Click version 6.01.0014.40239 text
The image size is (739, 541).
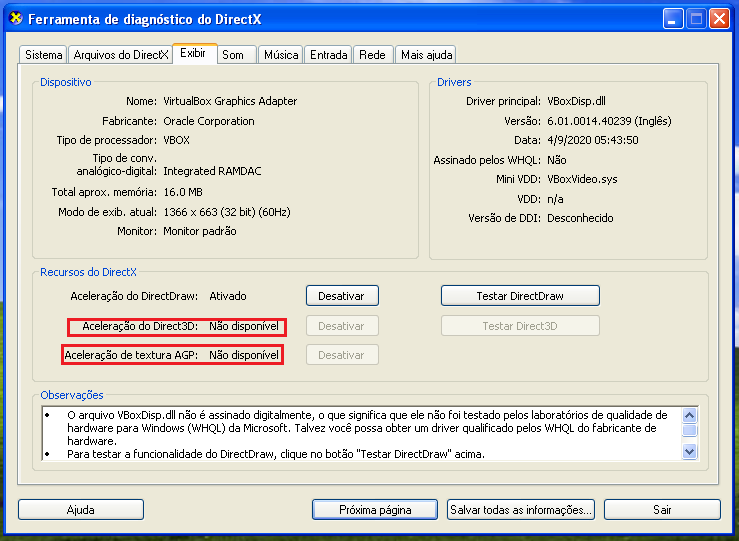(x=609, y=121)
